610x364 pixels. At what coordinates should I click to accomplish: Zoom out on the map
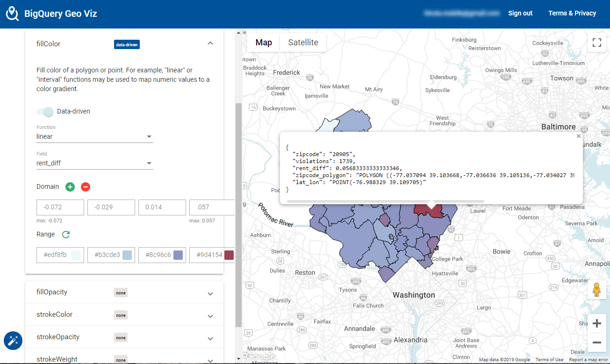click(596, 343)
